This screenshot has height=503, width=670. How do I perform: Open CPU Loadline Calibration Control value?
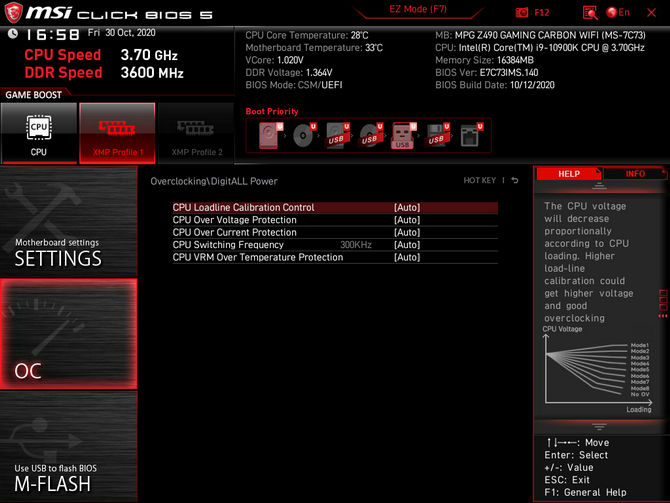tap(407, 208)
